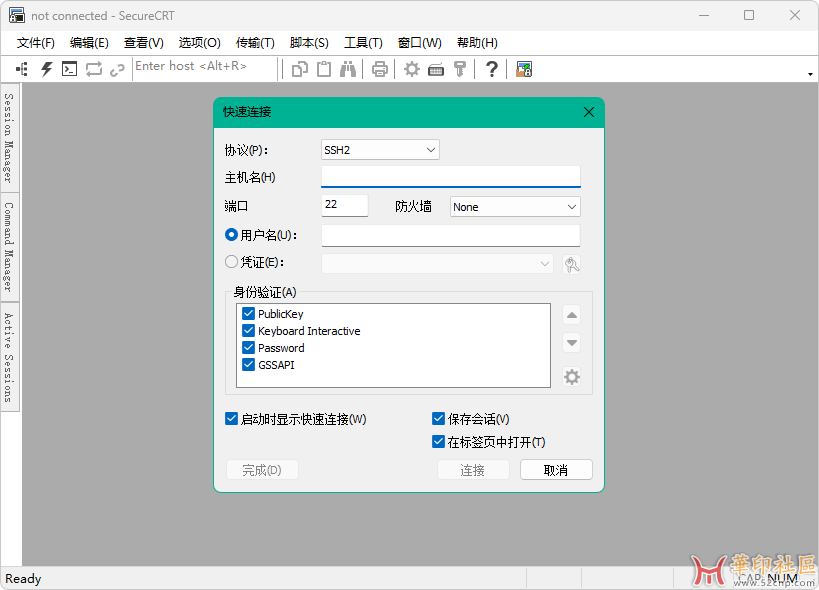Toggle 在标签页中打开(T) checkbox
819x590 pixels.
pyautogui.click(x=438, y=442)
